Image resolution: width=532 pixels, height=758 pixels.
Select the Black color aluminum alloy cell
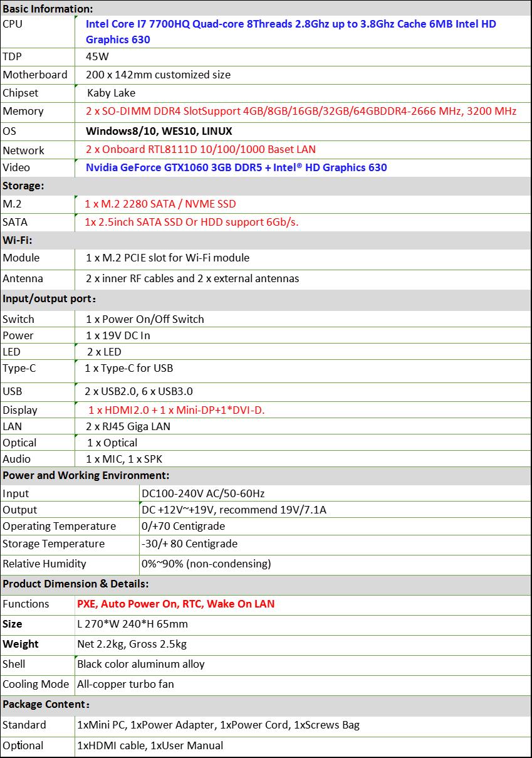coord(140,664)
